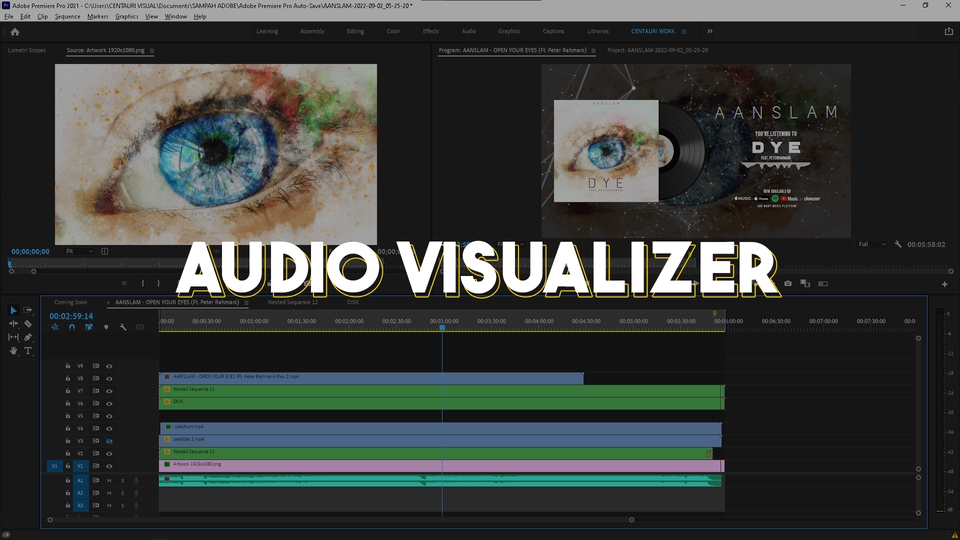Image resolution: width=960 pixels, height=540 pixels.
Task: Select the Pen tool
Action: point(28,337)
